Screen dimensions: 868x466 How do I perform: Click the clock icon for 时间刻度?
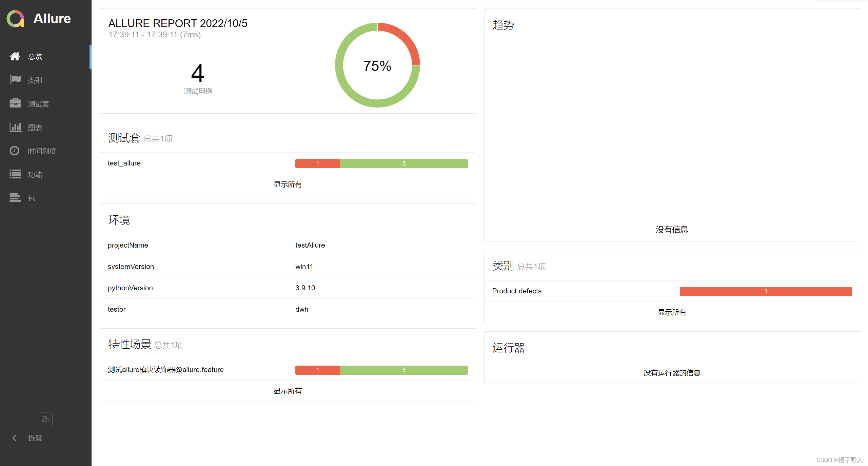point(15,151)
